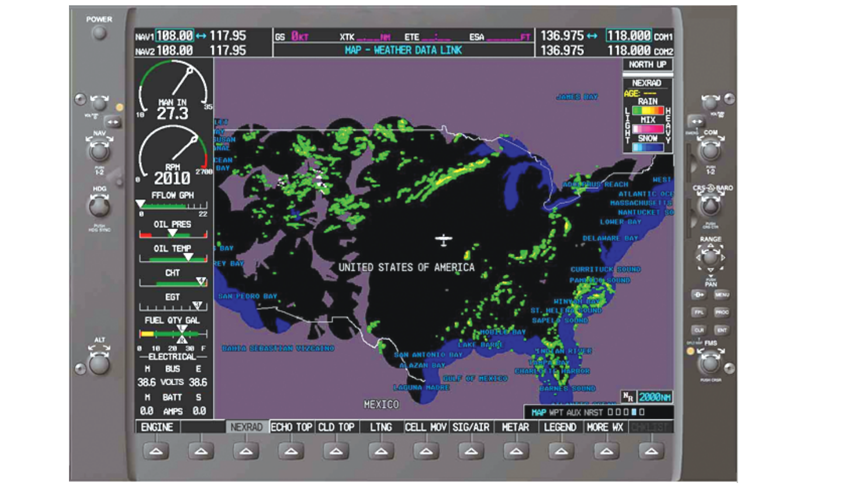Click the NAV tuning knob
868x490 pixels.
click(x=99, y=151)
